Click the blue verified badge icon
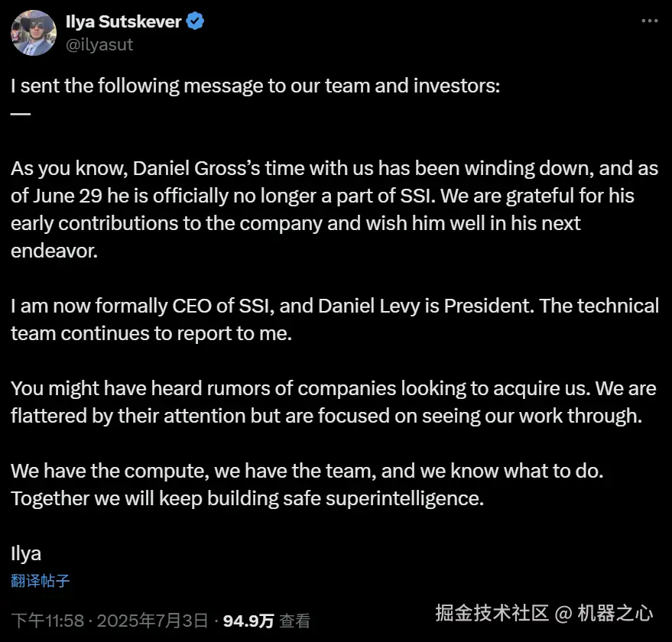This screenshot has width=672, height=642. [196, 21]
